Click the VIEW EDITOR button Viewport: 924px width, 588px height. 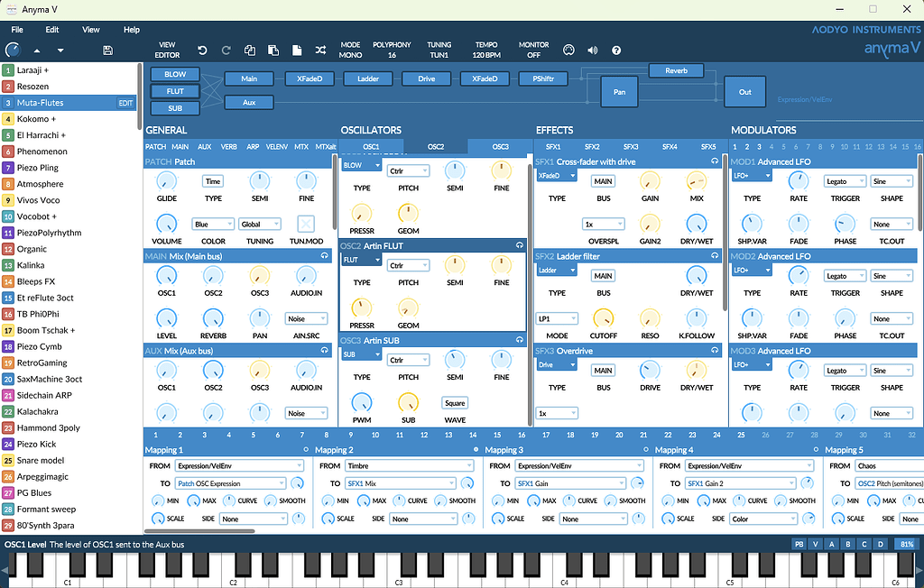pos(170,51)
